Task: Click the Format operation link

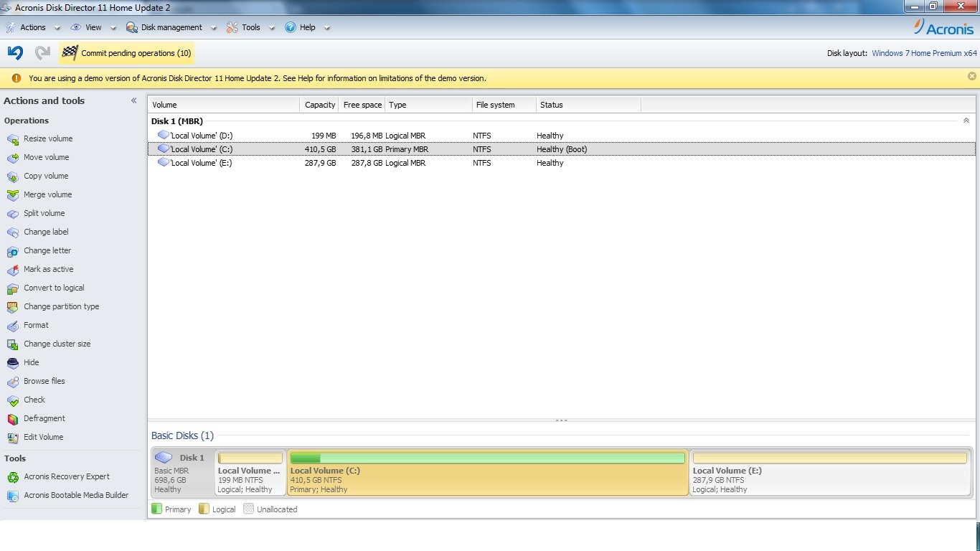Action: click(36, 325)
